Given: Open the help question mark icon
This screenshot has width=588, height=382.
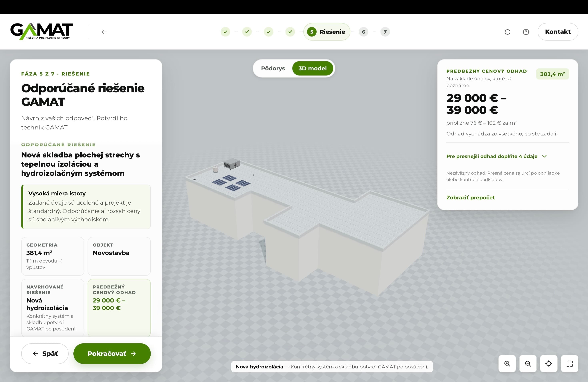Looking at the screenshot, I should pyautogui.click(x=526, y=32).
